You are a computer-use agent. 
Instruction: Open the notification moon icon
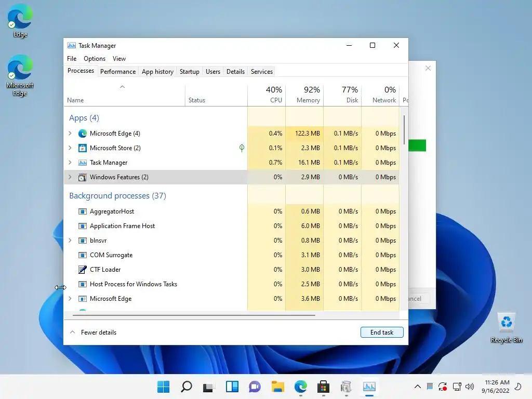point(518,387)
